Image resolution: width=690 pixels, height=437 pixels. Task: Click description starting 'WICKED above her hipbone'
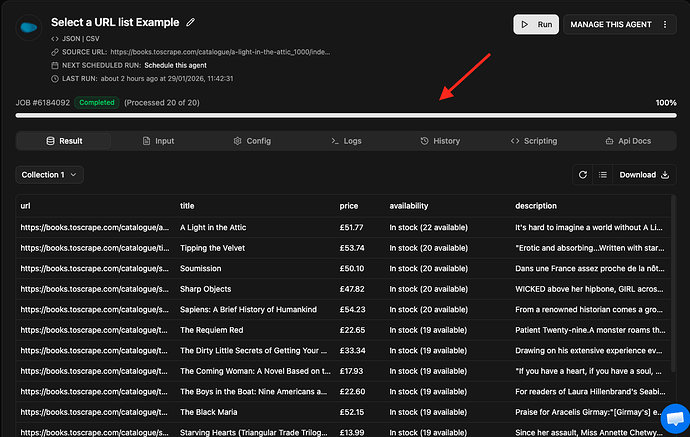tap(589, 289)
